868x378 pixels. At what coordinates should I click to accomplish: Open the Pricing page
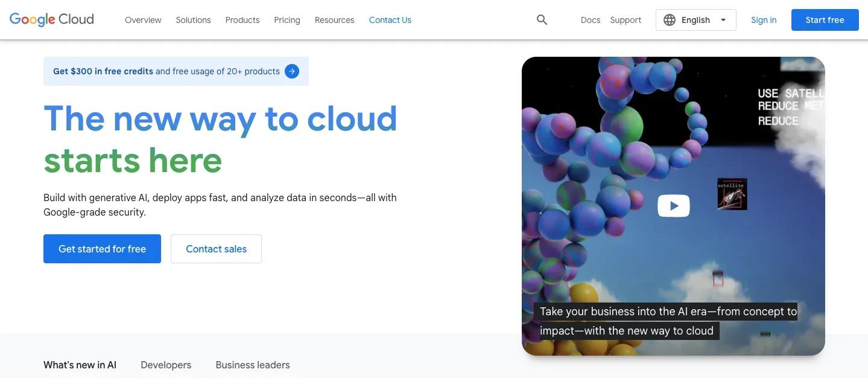[x=287, y=20]
